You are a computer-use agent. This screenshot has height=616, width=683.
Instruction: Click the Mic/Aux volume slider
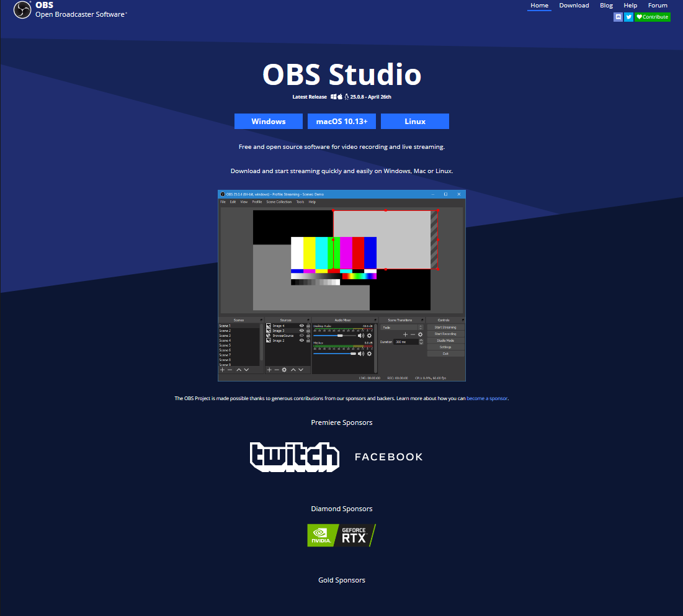click(334, 354)
